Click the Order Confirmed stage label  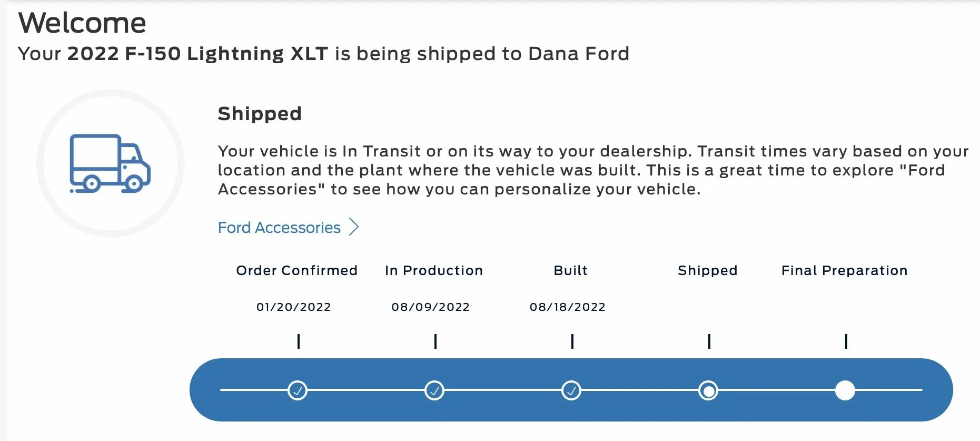point(296,270)
